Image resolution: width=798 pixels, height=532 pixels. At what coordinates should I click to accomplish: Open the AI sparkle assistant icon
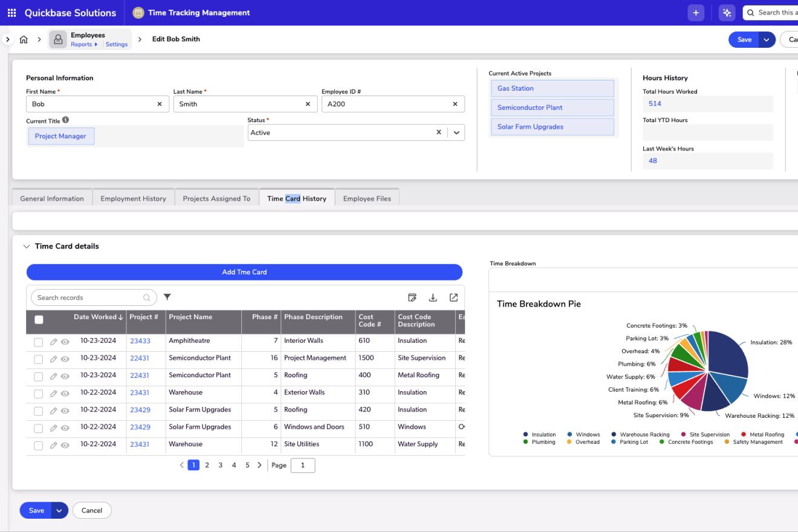click(x=727, y=13)
